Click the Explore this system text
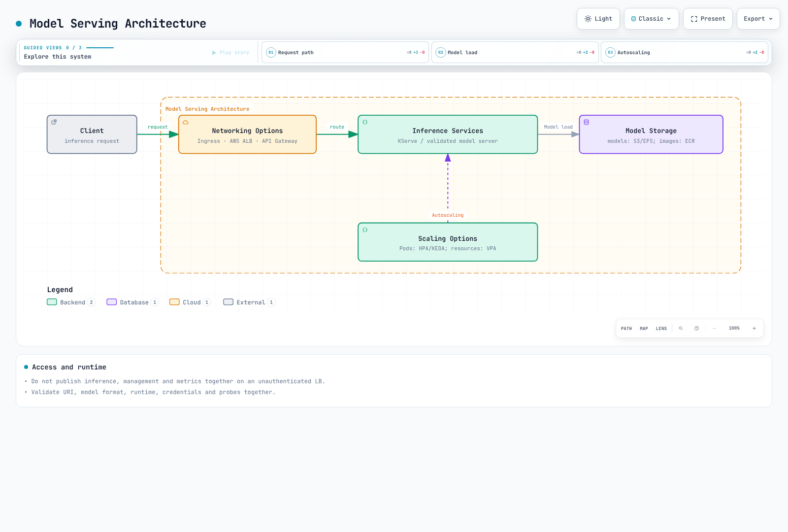The height and width of the screenshot is (532, 788). [58, 57]
